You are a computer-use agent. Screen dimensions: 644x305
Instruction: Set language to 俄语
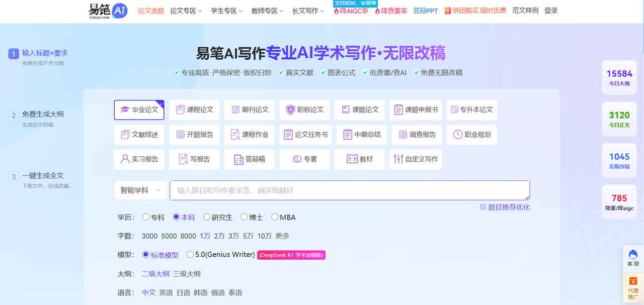pos(218,292)
